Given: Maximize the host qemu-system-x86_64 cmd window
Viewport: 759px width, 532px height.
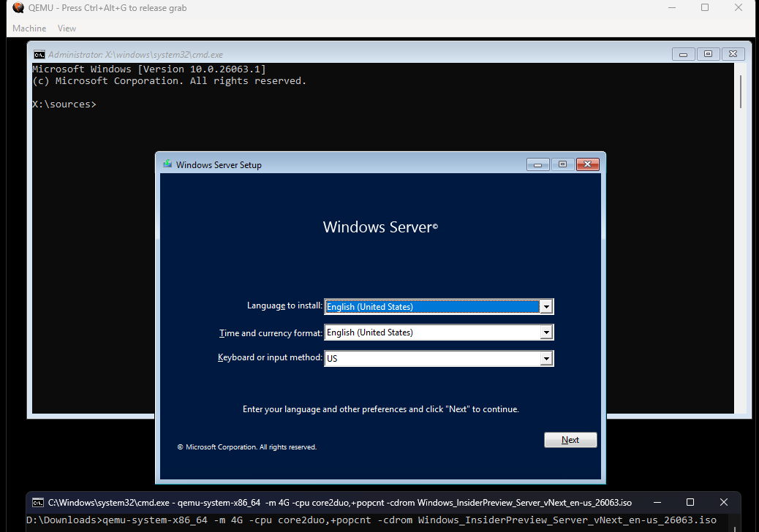Looking at the screenshot, I should click(x=690, y=503).
